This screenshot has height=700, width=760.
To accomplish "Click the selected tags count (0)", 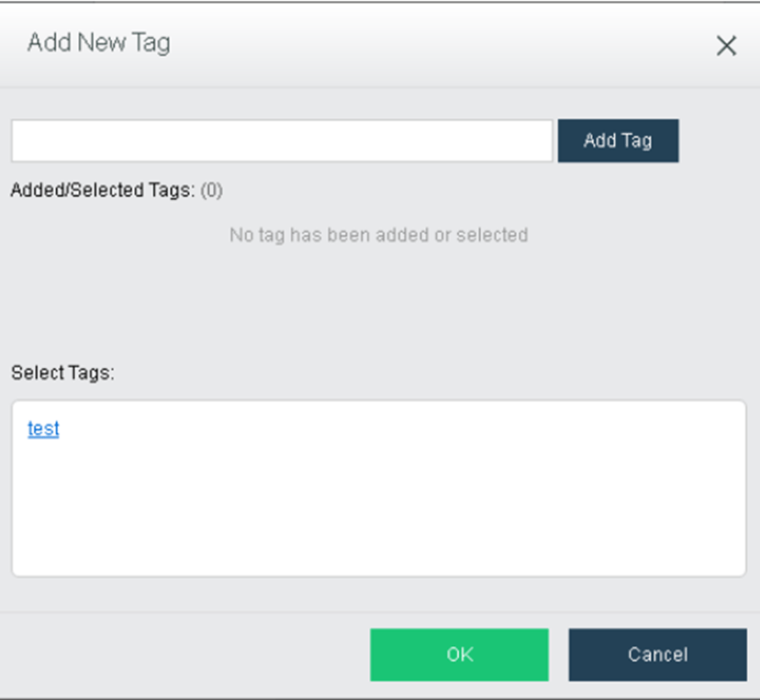I will 211,191.
